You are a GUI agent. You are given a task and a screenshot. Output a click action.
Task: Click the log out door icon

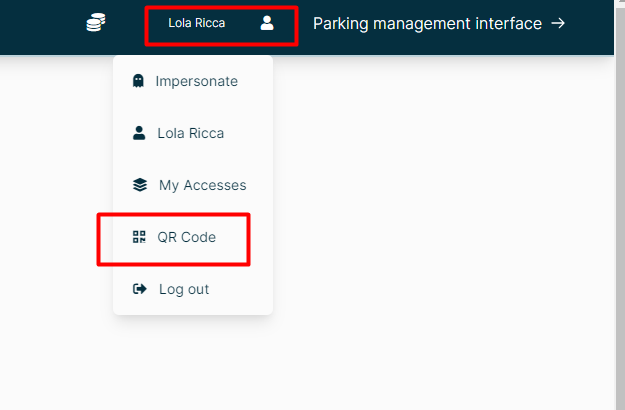point(140,289)
